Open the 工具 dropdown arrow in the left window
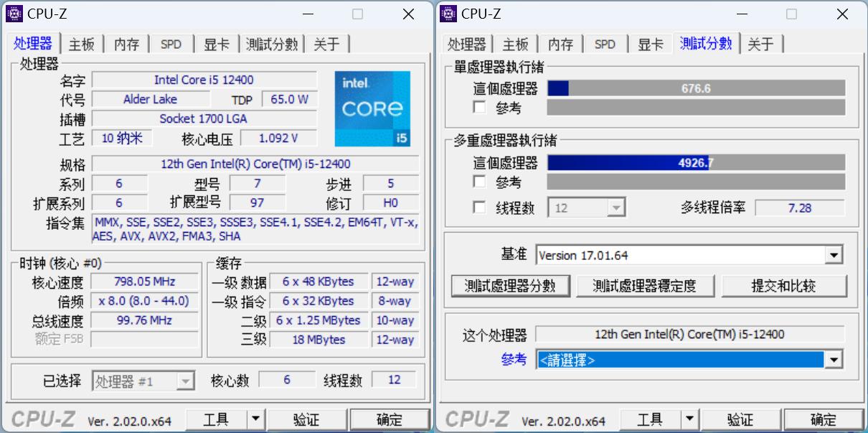868x433 pixels. click(255, 419)
